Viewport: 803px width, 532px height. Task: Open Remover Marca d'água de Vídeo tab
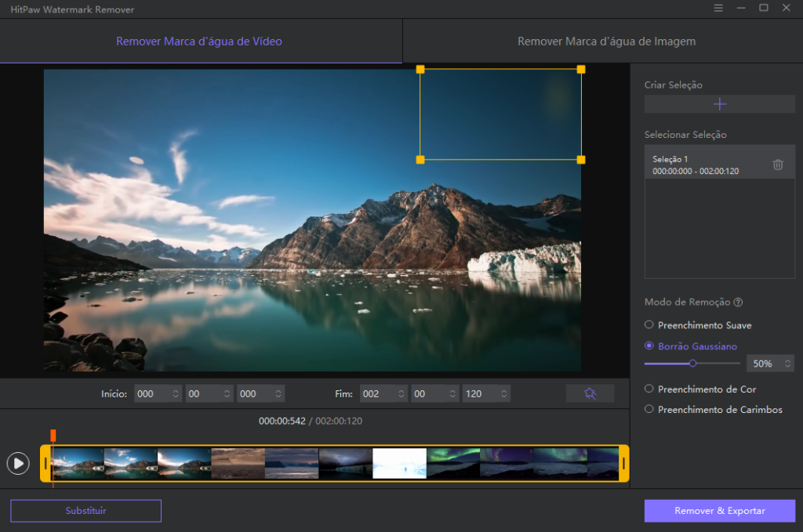click(x=199, y=42)
